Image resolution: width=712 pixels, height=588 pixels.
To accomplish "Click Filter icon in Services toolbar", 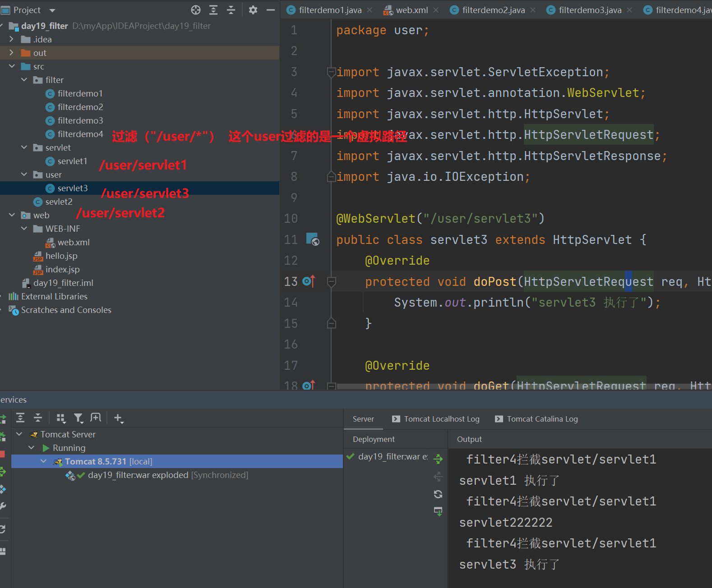I will (79, 418).
